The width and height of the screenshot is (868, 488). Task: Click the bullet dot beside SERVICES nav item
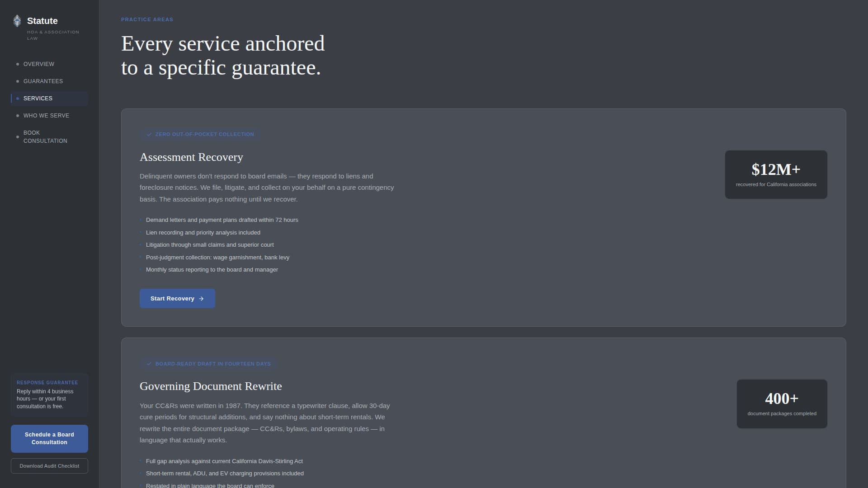(17, 98)
